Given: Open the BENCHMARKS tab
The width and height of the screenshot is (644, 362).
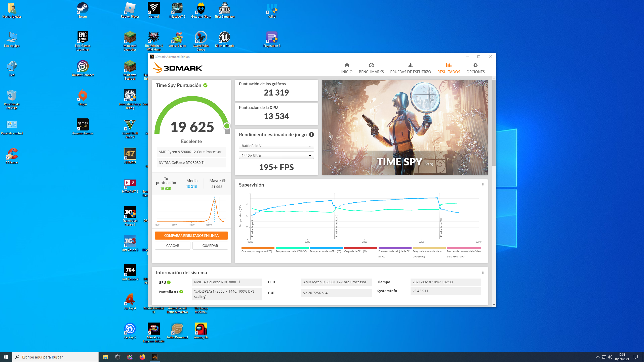Looking at the screenshot, I should pos(371,68).
